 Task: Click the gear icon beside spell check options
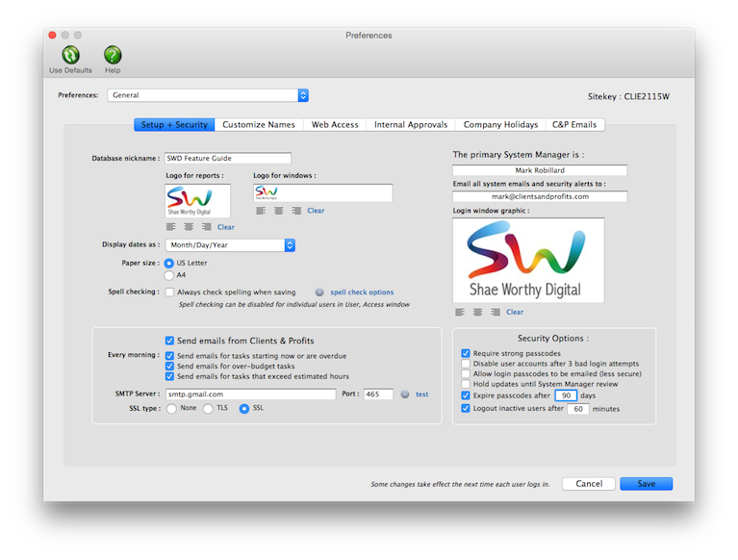pyautogui.click(x=319, y=292)
